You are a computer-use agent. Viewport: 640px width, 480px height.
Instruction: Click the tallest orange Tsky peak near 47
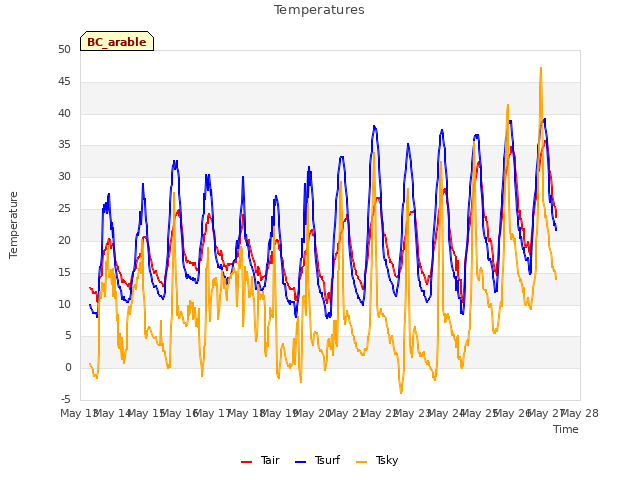pyautogui.click(x=541, y=69)
